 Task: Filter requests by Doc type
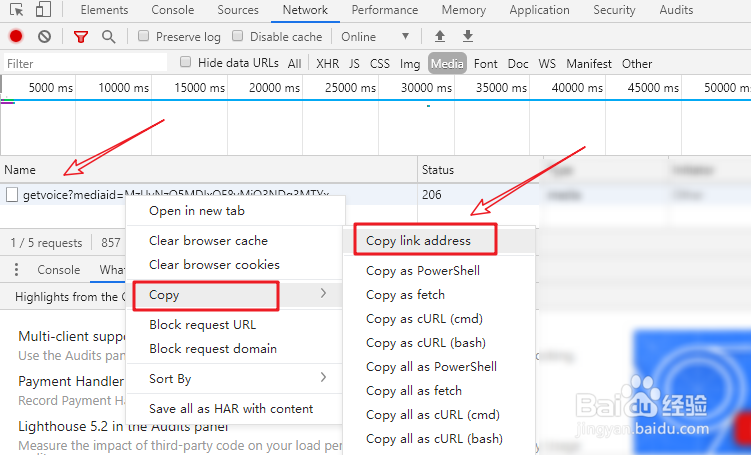tap(518, 64)
